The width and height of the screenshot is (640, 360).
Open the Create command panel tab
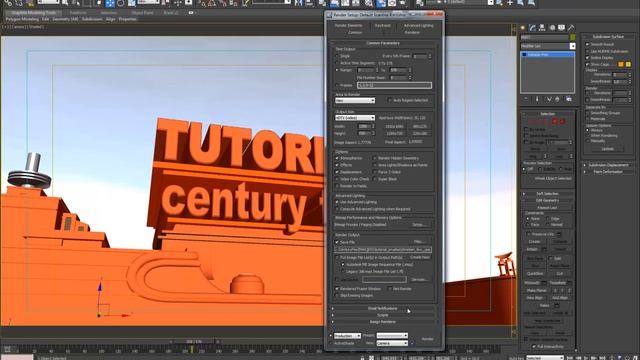click(523, 27)
